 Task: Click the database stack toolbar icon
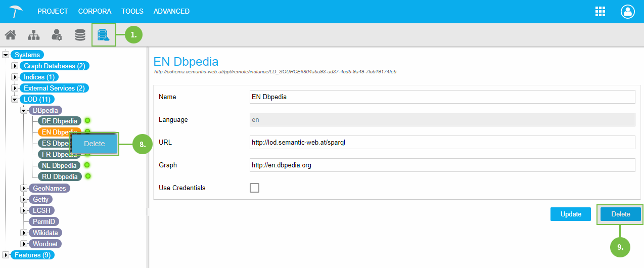tap(80, 35)
